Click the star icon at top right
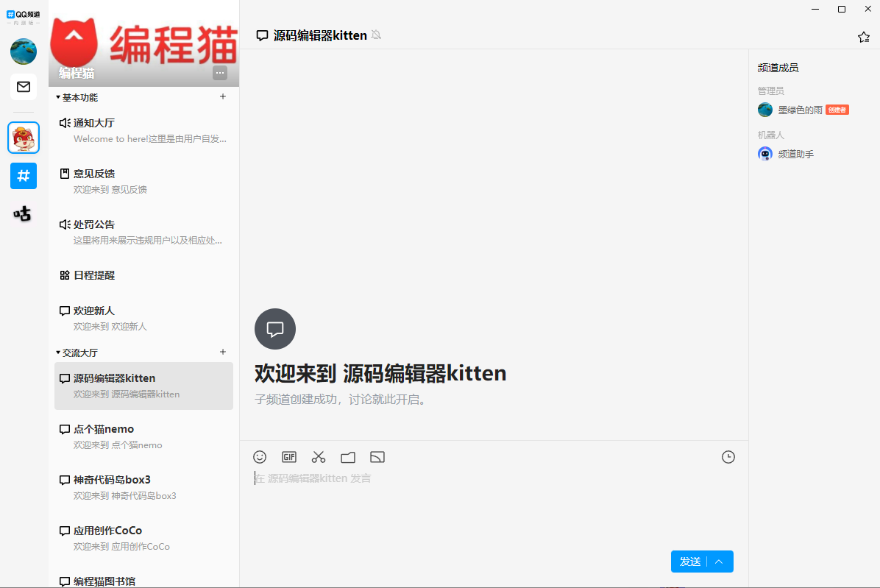The width and height of the screenshot is (880, 588). (864, 37)
